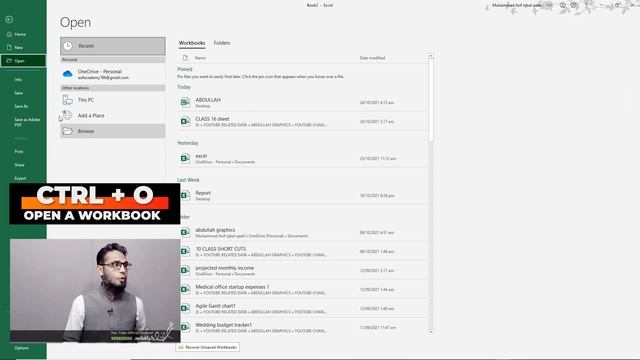Viewport: 640px width, 360px height.
Task: Click the Excel icon beside ABDULLAH
Action: [185, 102]
